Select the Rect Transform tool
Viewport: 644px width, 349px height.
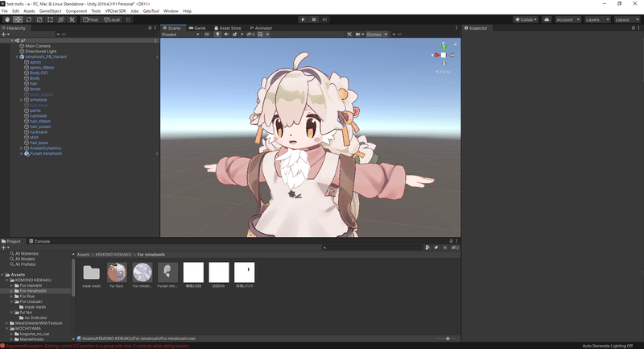click(x=50, y=19)
